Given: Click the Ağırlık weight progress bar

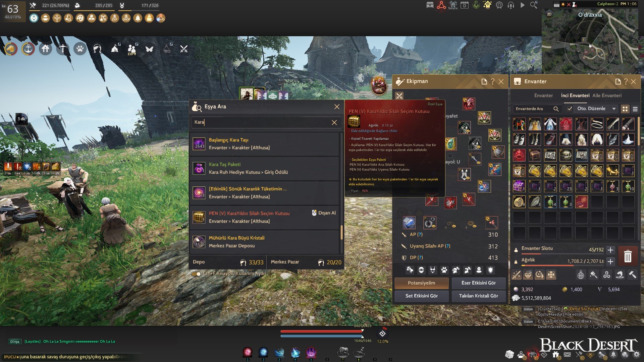Looking at the screenshot, I should point(562,265).
